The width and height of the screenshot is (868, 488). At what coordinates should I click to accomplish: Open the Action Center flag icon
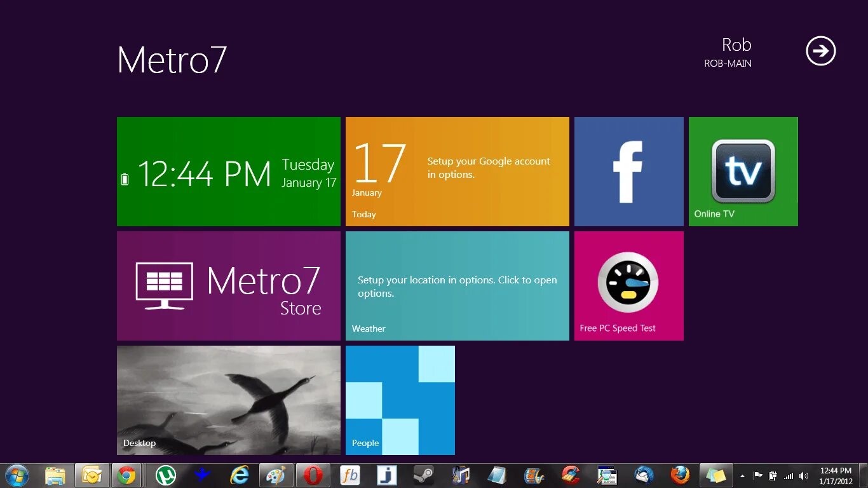click(x=757, y=476)
